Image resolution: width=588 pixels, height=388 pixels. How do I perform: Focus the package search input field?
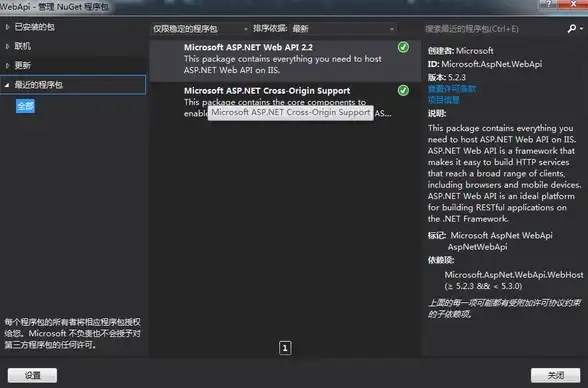click(494, 29)
